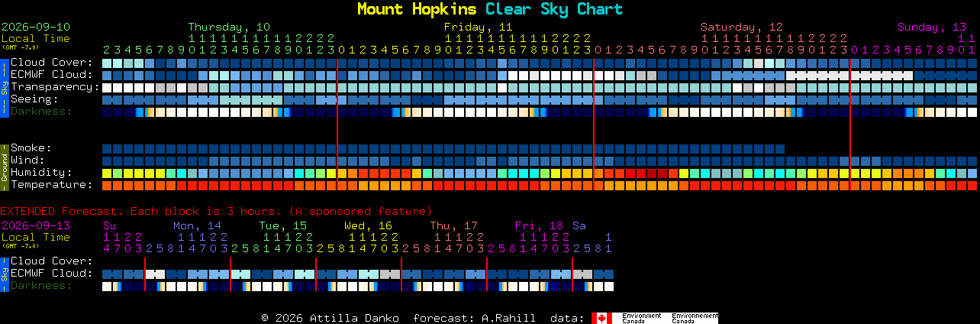The image size is (980, 324).
Task: Click the Saturday, 12 day header
Action: 742,27
